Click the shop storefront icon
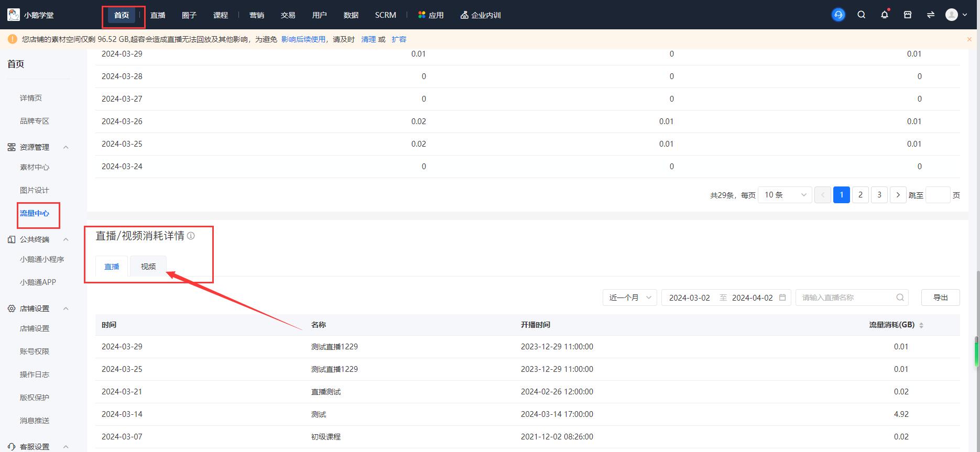Image resolution: width=980 pixels, height=452 pixels. [908, 15]
